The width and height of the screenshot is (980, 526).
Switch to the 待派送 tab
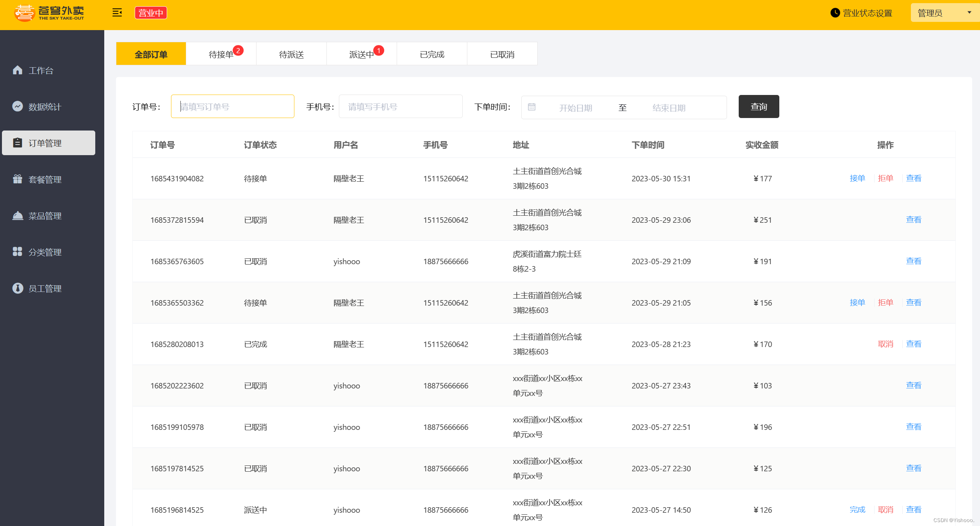tap(291, 54)
